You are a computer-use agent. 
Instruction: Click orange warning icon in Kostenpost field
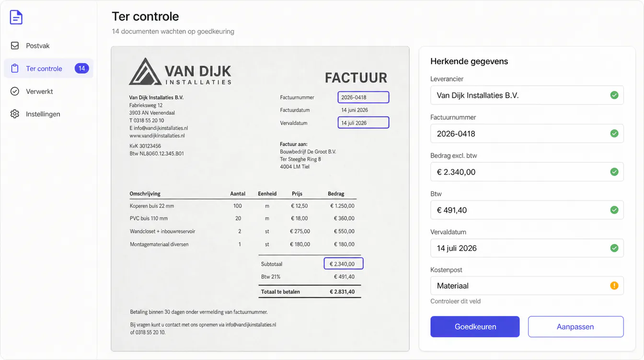tap(614, 286)
